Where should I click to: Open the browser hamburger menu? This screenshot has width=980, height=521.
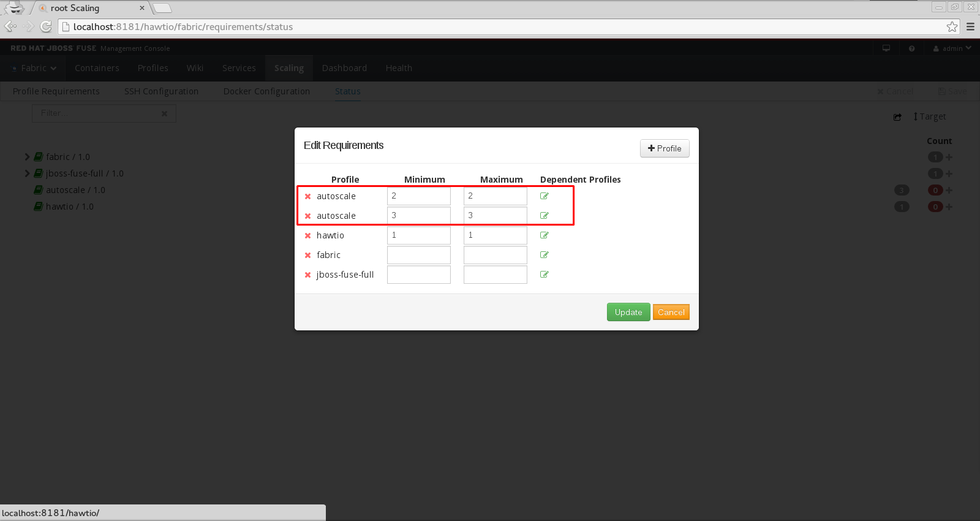970,26
